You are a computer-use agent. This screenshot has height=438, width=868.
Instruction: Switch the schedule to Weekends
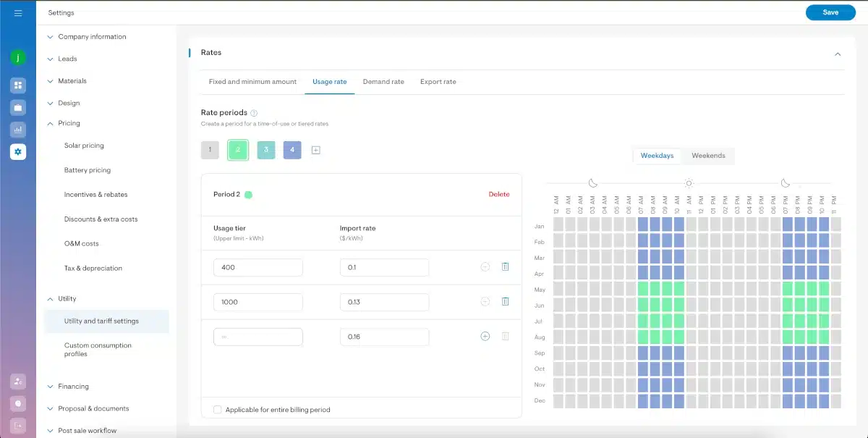coord(708,156)
